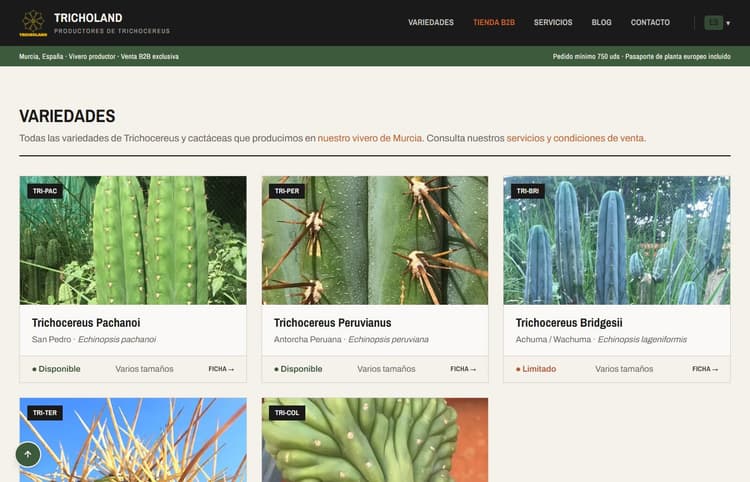
Task: Go to Tienda B2B in navigation
Action: coord(494,22)
